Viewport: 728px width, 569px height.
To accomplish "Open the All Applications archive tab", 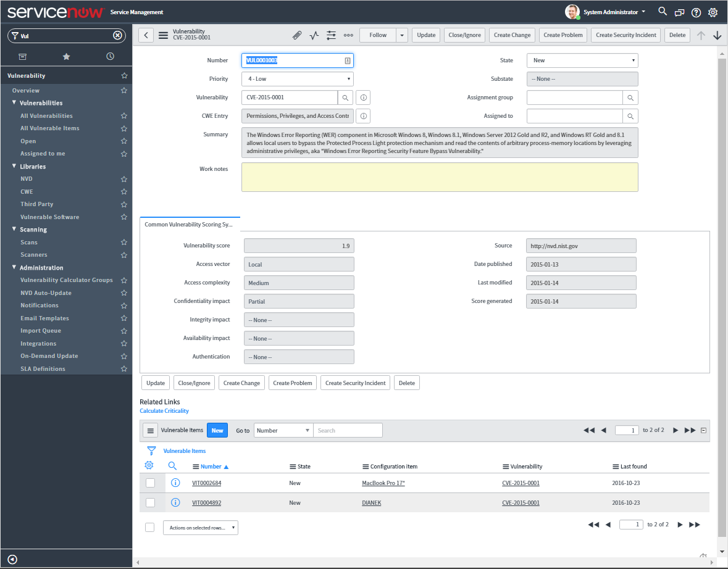I will tap(22, 57).
